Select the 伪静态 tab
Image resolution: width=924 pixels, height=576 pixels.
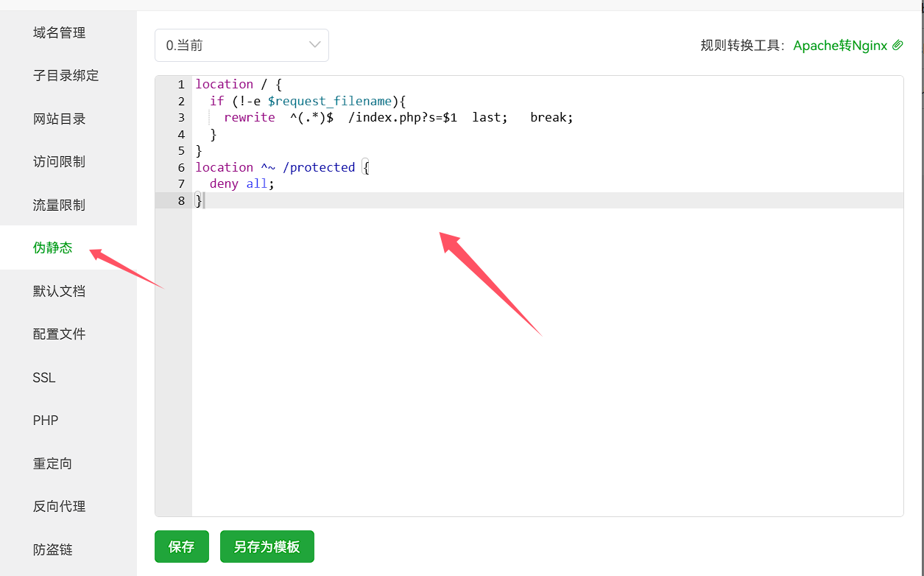[53, 247]
